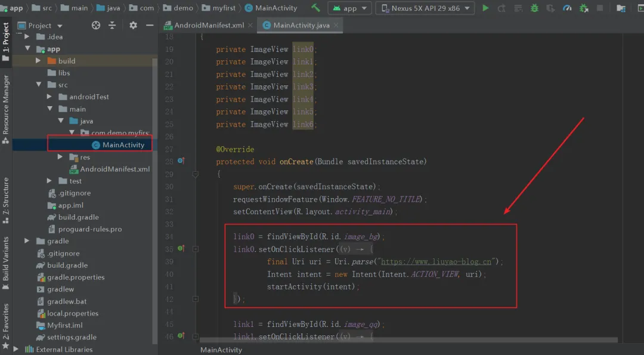
Task: Switch to AndroidManifest.xml editor tab
Action: click(208, 25)
